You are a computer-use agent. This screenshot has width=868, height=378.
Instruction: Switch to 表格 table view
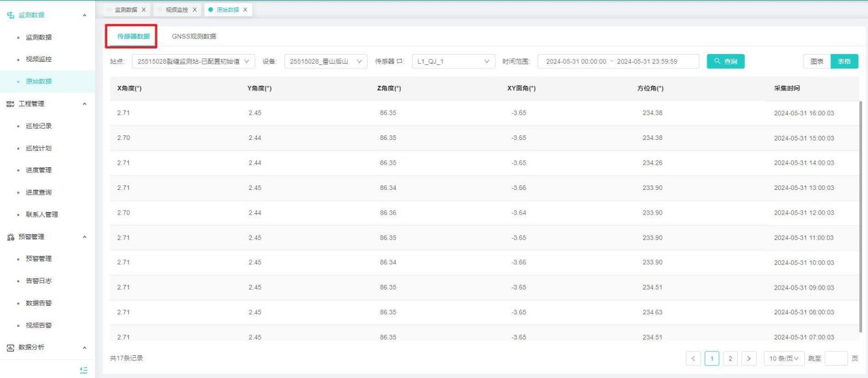coord(844,62)
